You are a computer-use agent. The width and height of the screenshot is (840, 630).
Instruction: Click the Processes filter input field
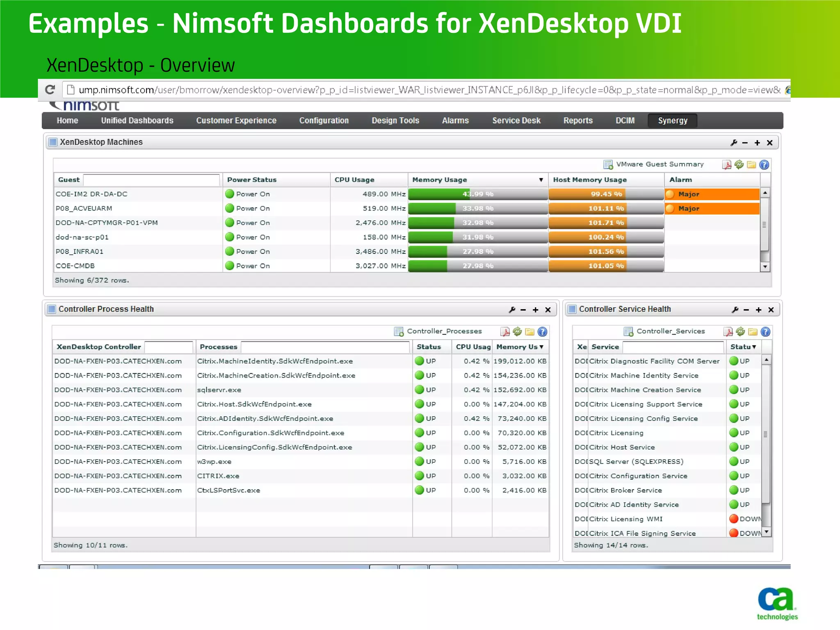coord(325,347)
